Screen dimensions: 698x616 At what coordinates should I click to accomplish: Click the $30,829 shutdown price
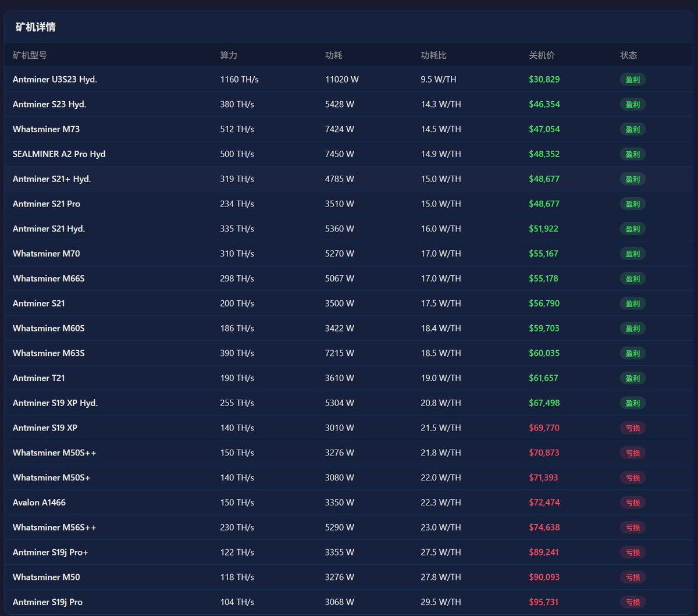pos(544,79)
